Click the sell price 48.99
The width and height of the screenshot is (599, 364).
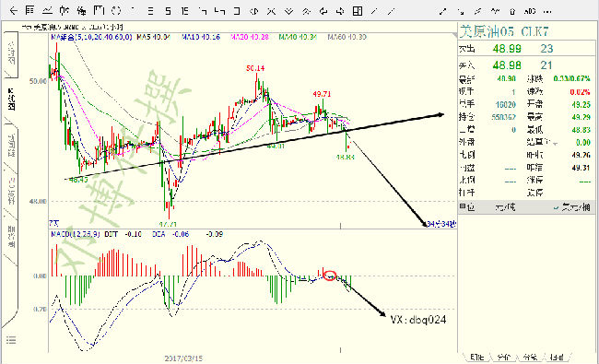click(507, 49)
